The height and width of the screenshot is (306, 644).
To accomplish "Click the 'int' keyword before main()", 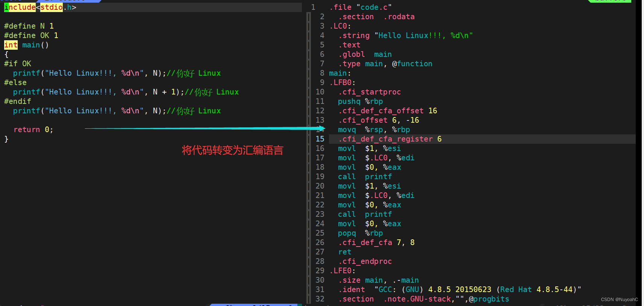I will 11,45.
